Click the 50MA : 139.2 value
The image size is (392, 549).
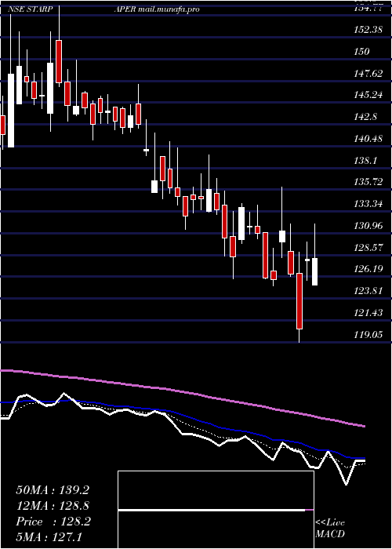point(53,490)
